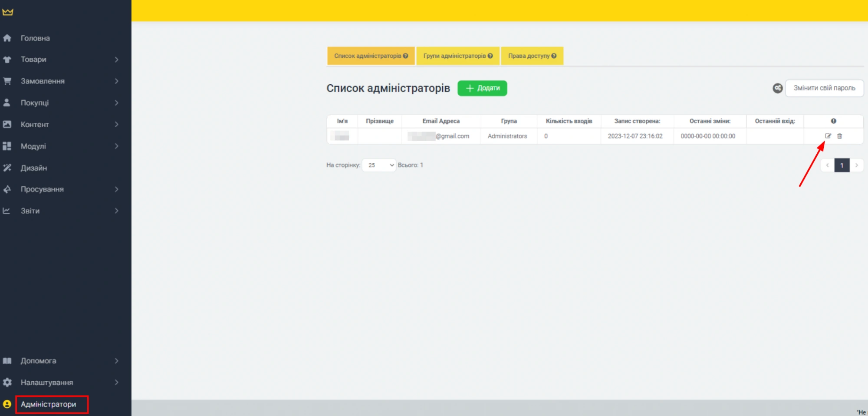Viewport: 868px width, 416px height.
Task: Click the Змінити свій пароль button
Action: [824, 88]
